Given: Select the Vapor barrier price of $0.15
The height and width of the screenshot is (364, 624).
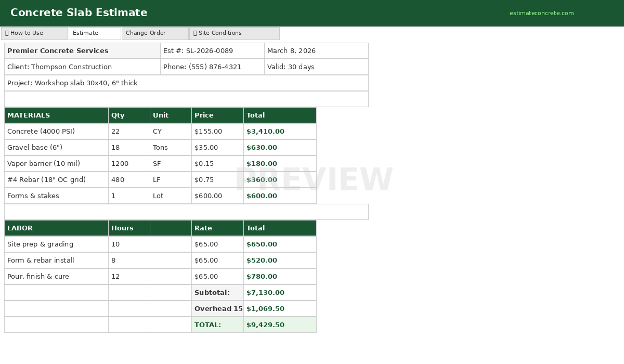Looking at the screenshot, I should coord(217,163).
